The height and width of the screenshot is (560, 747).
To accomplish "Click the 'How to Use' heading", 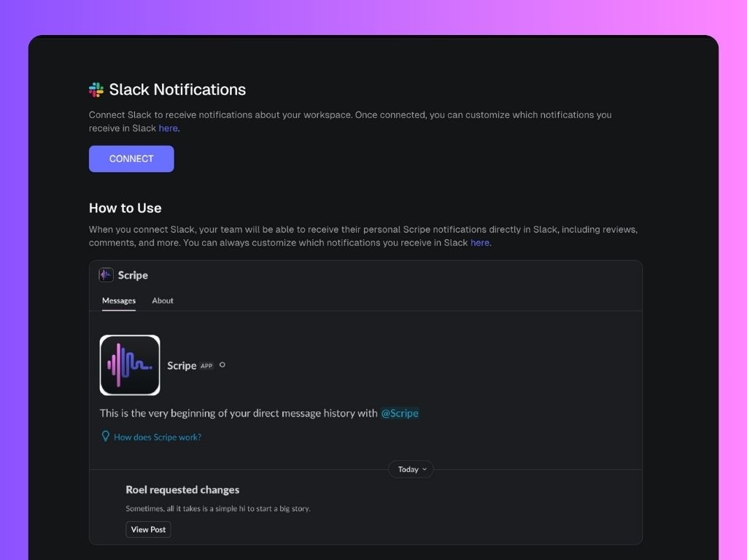I will pyautogui.click(x=125, y=208).
